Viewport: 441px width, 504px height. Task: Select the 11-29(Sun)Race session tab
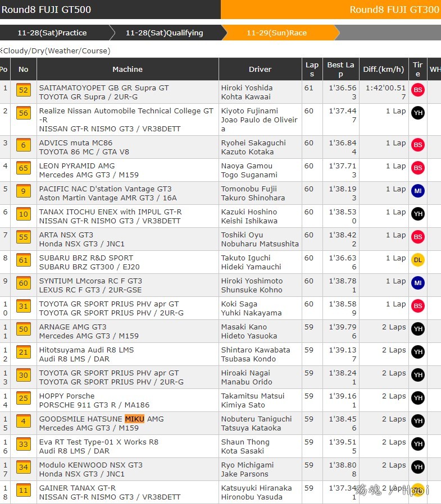[x=276, y=33]
